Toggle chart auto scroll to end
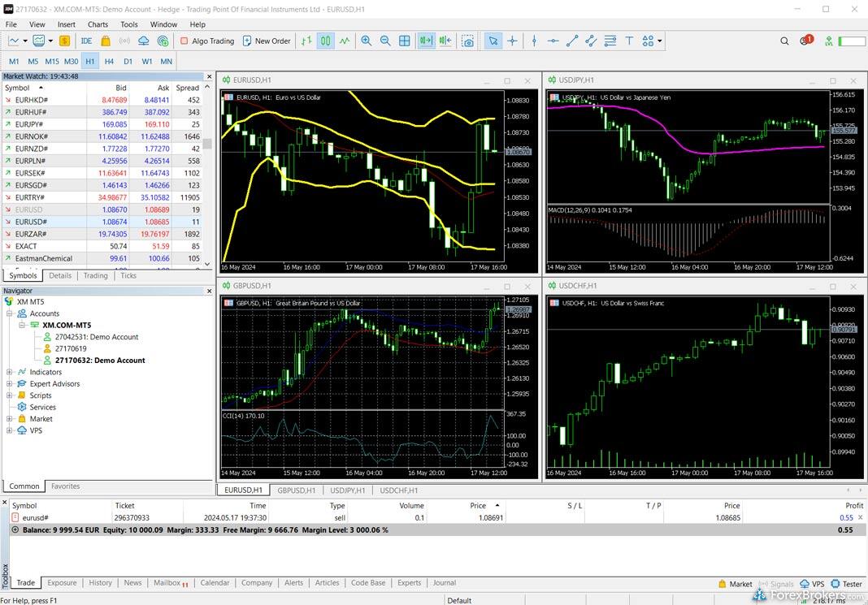The height and width of the screenshot is (605, 868). coord(426,41)
